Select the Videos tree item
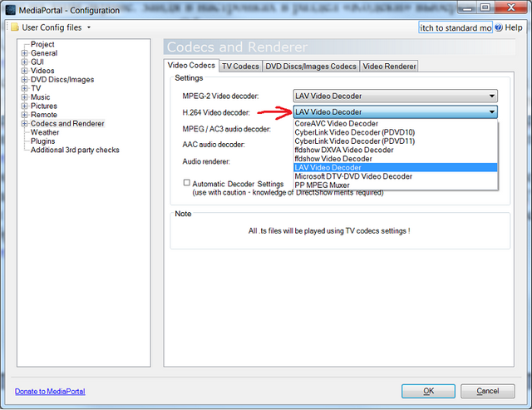The image size is (532, 410). click(42, 71)
